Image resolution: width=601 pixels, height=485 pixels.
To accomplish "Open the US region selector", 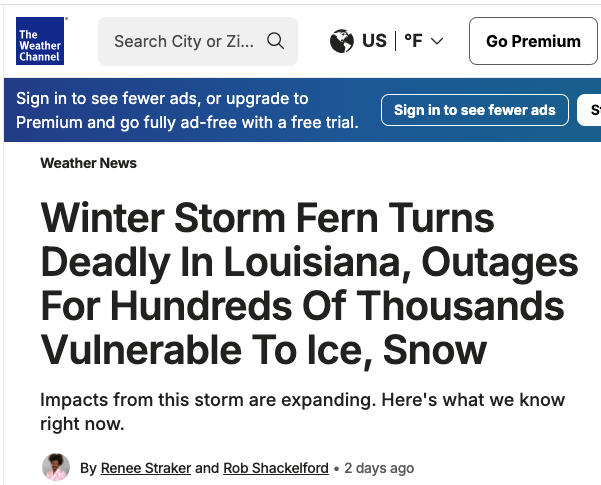I will pos(374,41).
